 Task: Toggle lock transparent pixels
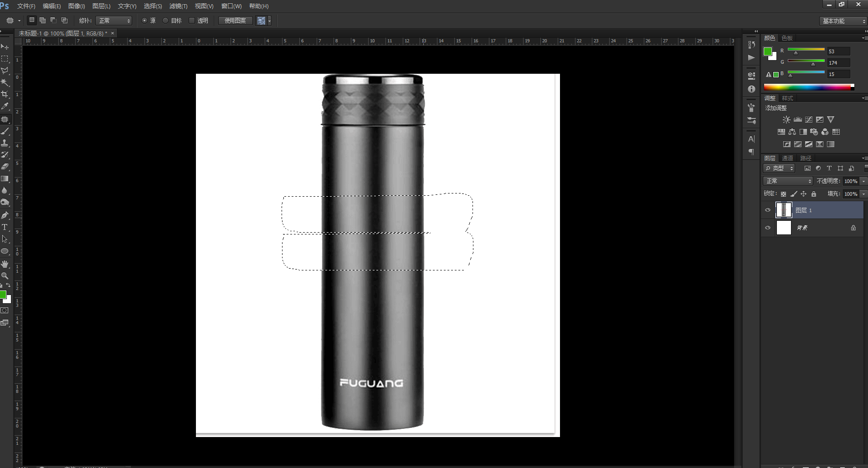click(783, 194)
